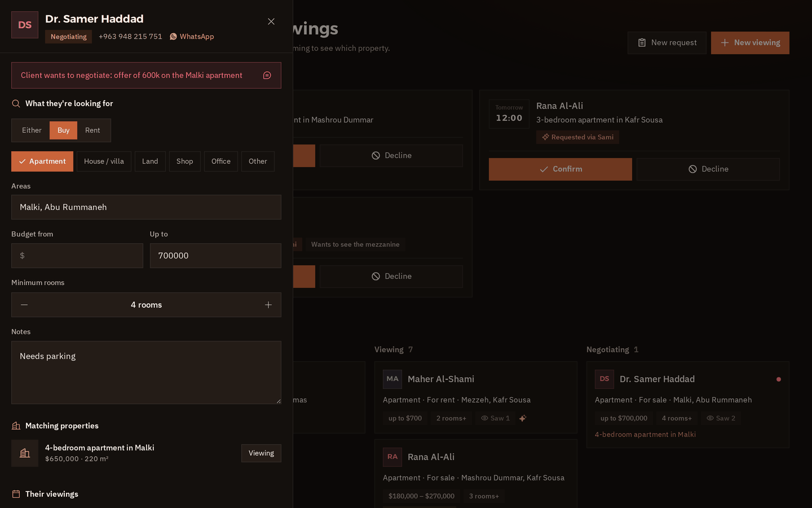This screenshot has height=508, width=812.
Task: Click the Wants to see the mezzanine tag
Action: pos(355,244)
